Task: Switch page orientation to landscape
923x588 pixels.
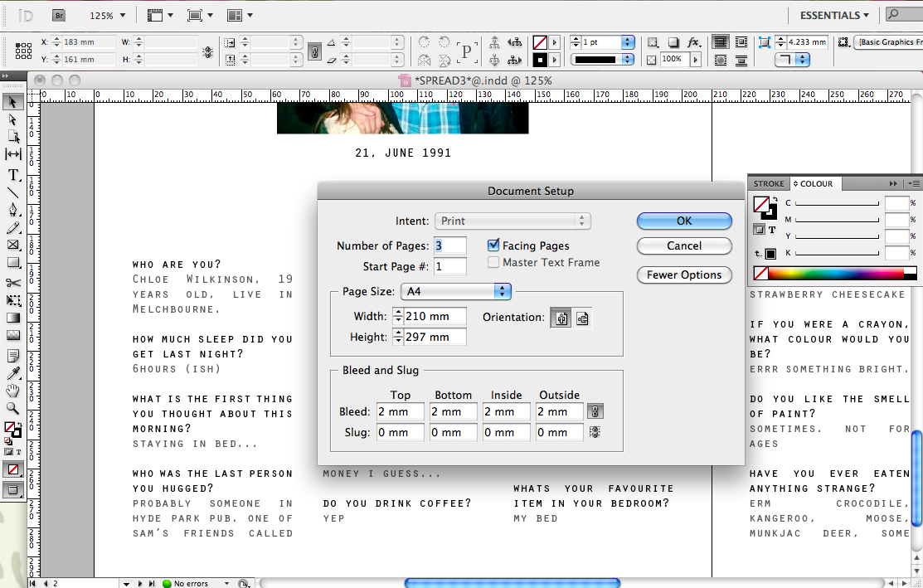Action: (583, 316)
